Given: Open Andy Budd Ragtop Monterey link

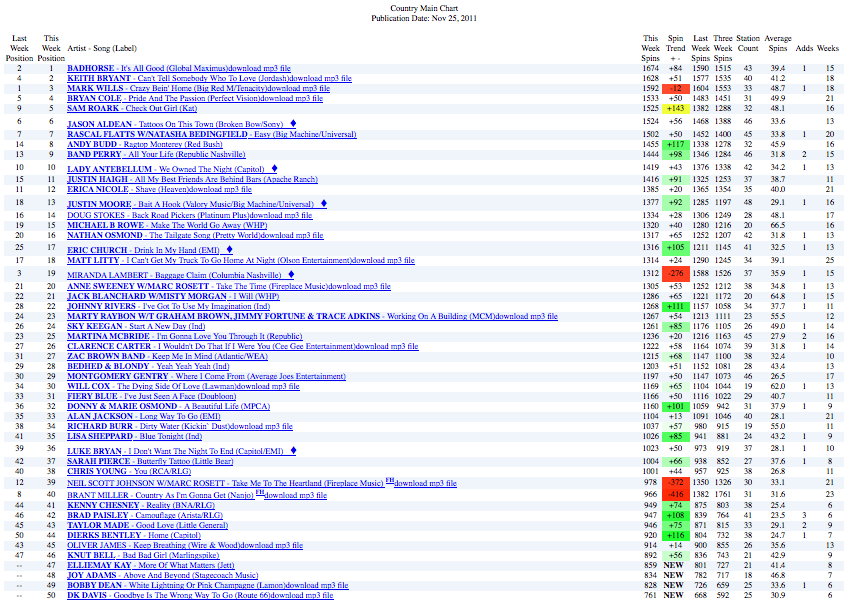Looking at the screenshot, I should (145, 144).
